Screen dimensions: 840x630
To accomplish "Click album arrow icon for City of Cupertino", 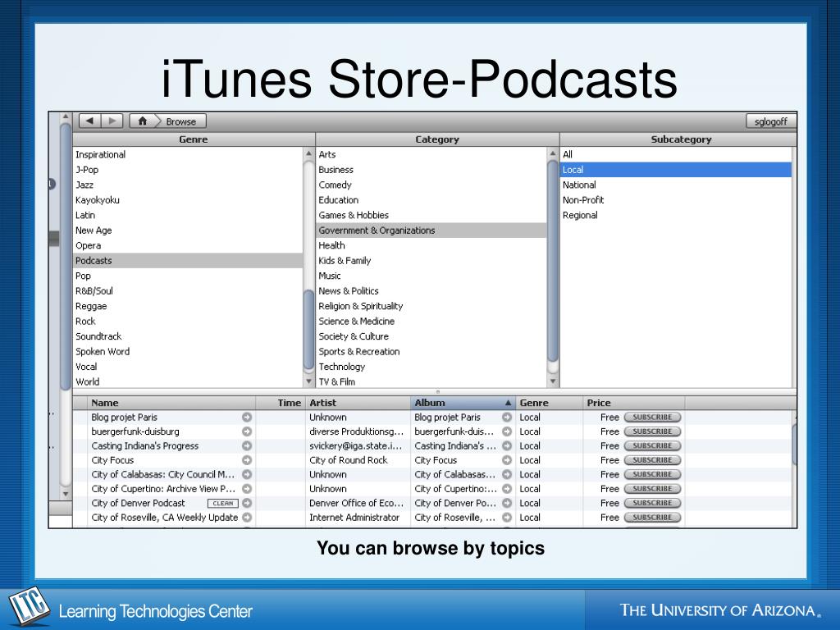I will tap(507, 489).
